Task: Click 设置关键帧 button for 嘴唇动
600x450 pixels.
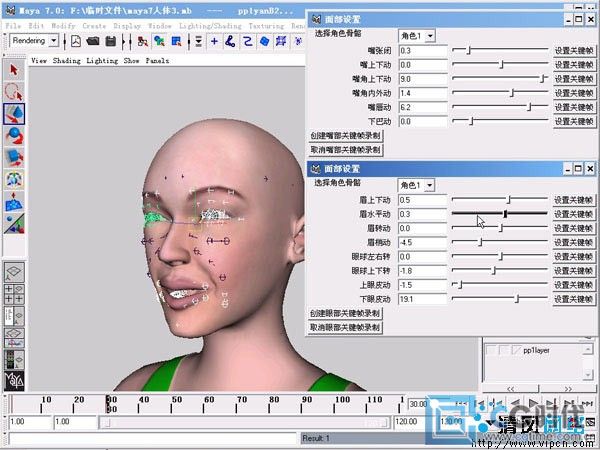Action: (574, 107)
